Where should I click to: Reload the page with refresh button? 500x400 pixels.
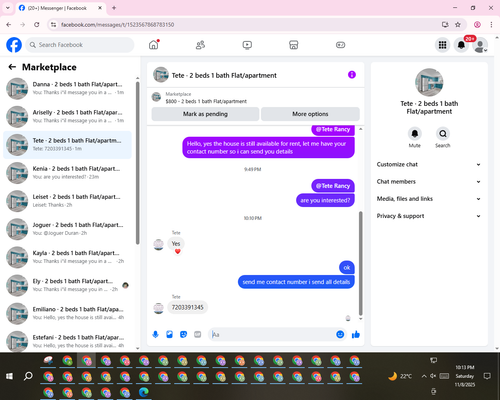pos(37,24)
